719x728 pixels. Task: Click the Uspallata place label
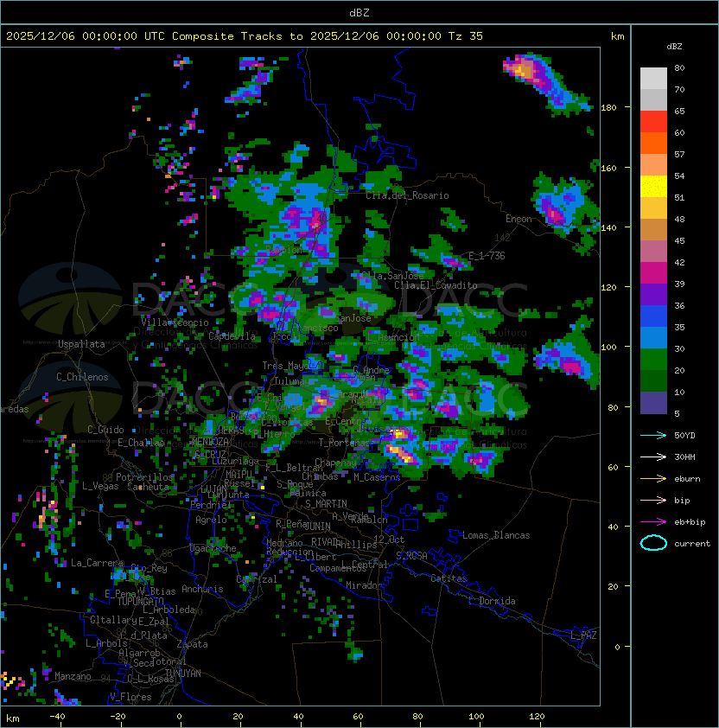click(81, 344)
